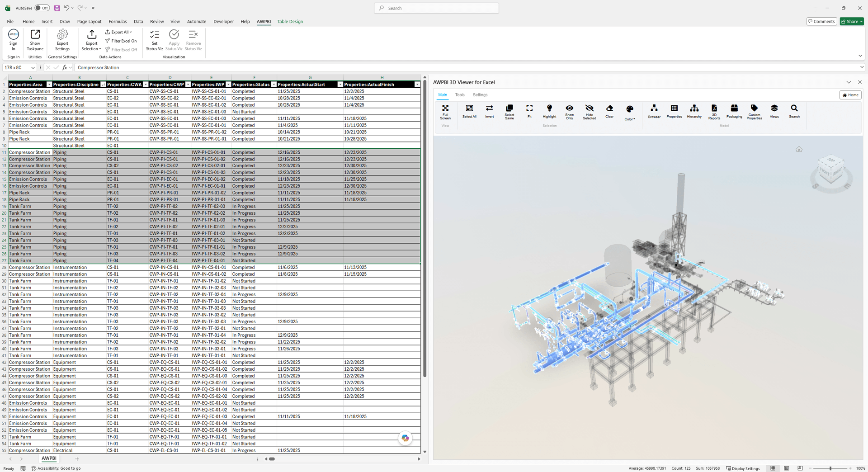This screenshot has height=472, width=868.
Task: Switch to Page Layout view in status bar
Action: [x=787, y=468]
